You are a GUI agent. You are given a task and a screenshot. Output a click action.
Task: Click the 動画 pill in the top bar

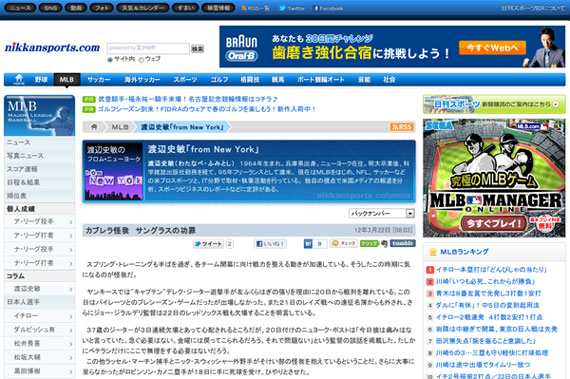coord(76,8)
